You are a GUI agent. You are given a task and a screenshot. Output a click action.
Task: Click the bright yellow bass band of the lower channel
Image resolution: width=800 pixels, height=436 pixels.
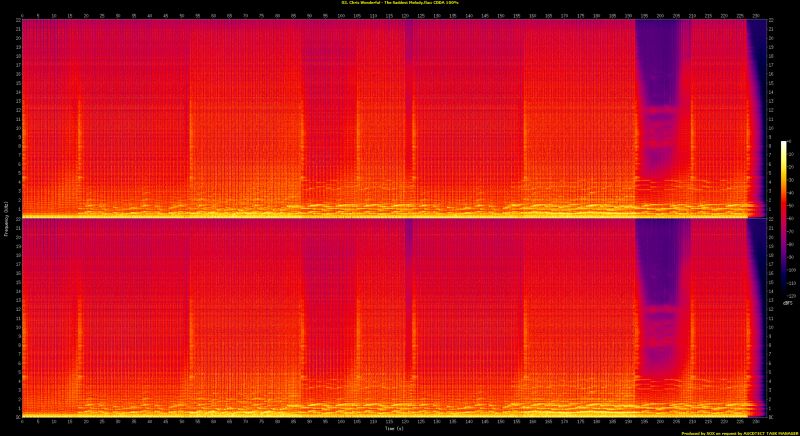pyautogui.click(x=300, y=412)
